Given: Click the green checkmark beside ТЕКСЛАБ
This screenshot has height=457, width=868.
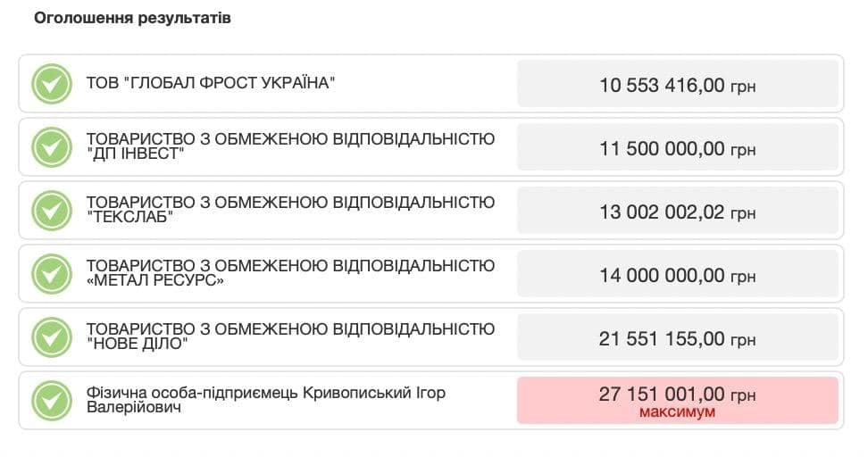Looking at the screenshot, I should point(52,211).
